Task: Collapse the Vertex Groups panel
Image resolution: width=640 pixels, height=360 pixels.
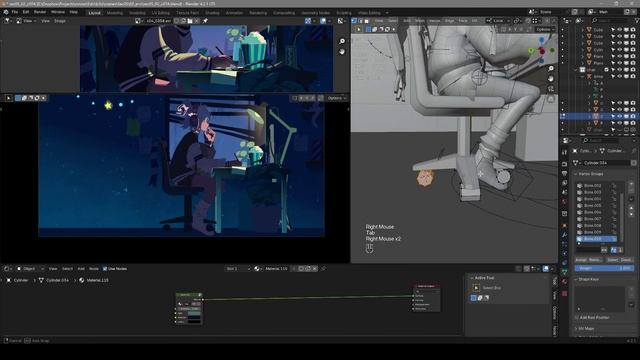Action: (x=576, y=174)
